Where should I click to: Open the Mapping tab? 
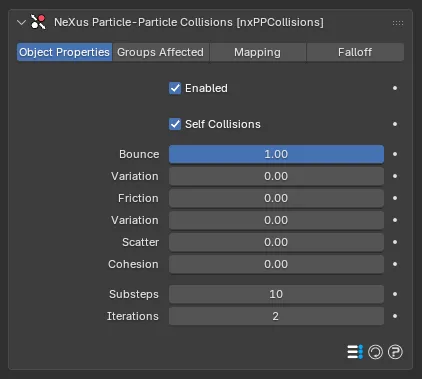coord(258,52)
